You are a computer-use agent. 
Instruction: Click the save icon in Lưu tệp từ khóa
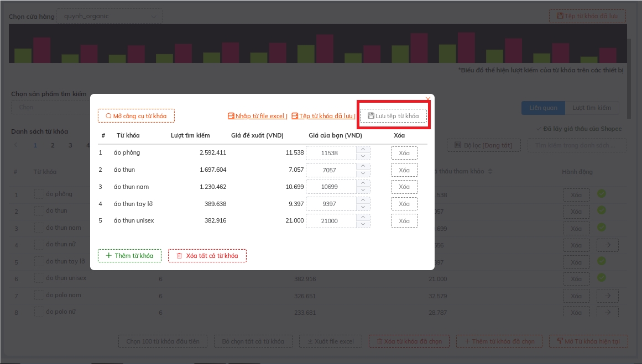[371, 116]
